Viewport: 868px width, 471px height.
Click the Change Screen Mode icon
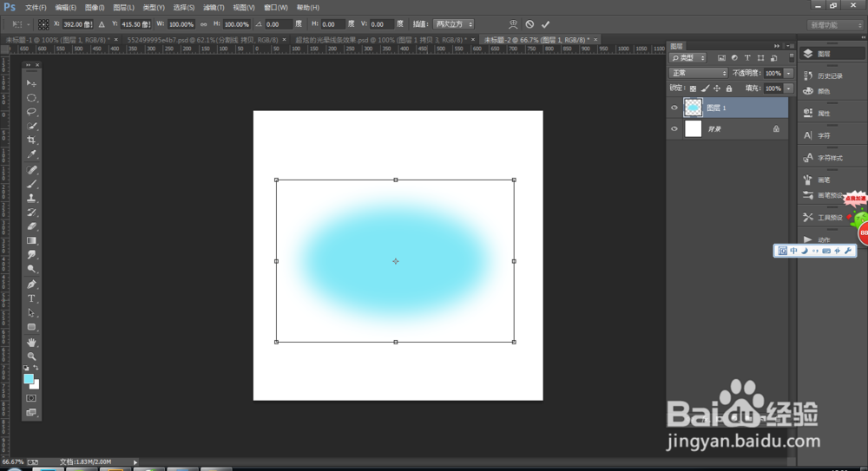tap(31, 412)
